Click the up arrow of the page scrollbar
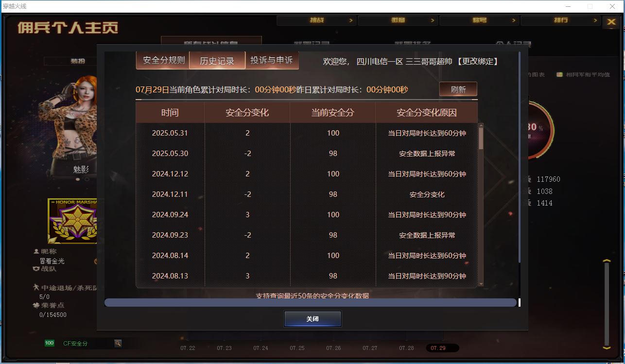The width and height of the screenshot is (625, 364). (x=606, y=262)
